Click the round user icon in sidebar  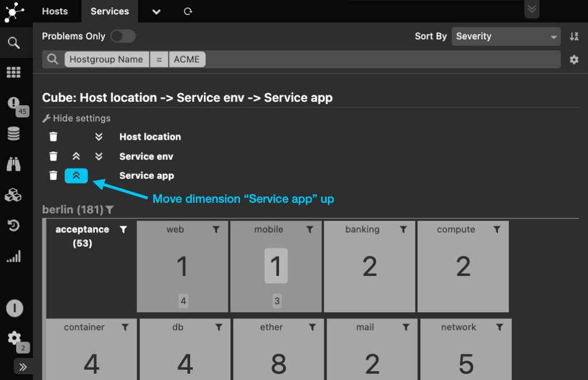14,308
